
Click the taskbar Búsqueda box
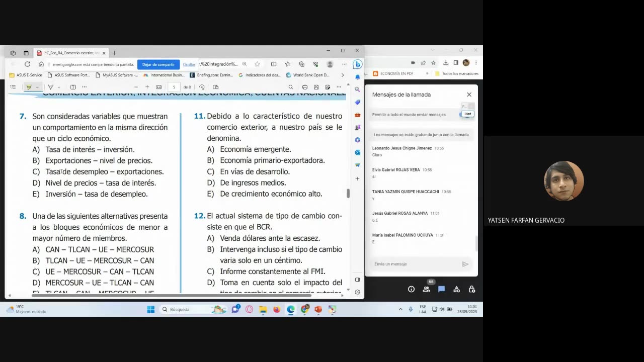[x=194, y=309]
